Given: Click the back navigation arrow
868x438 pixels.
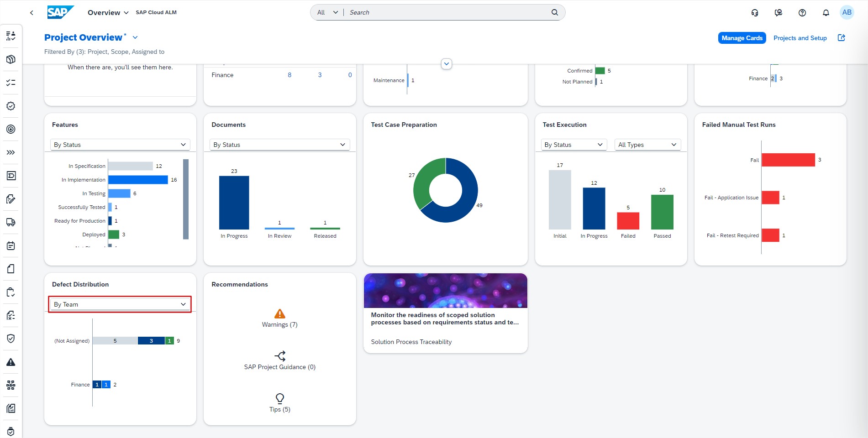Looking at the screenshot, I should pos(32,13).
